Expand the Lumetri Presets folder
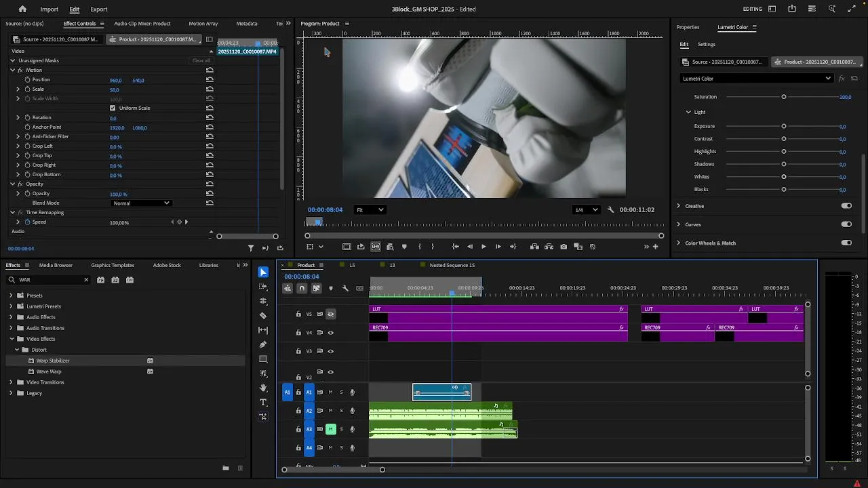Image resolution: width=868 pixels, height=488 pixels. coord(11,306)
